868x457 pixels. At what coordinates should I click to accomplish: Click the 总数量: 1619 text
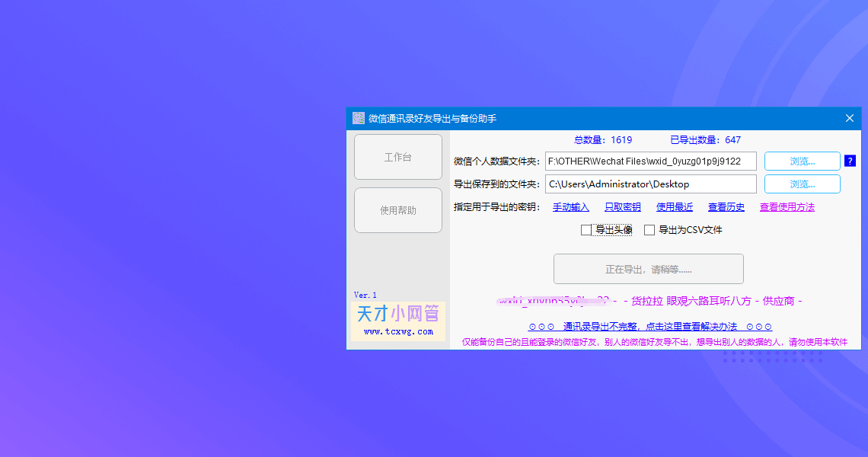603,139
